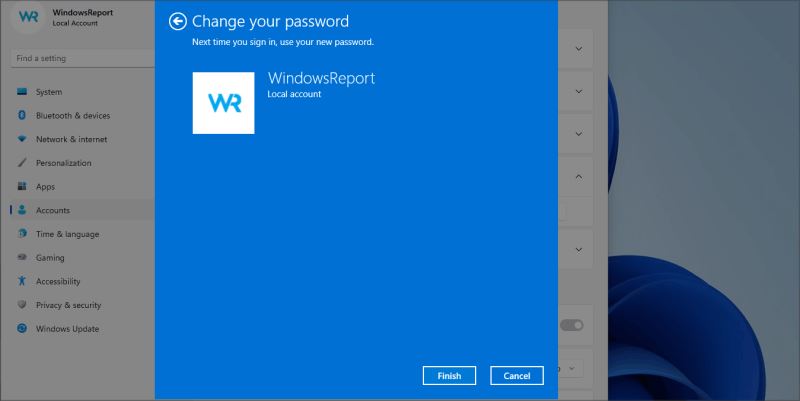The height and width of the screenshot is (401, 800).
Task: Open the Accessibility figure icon
Action: pyautogui.click(x=22, y=281)
